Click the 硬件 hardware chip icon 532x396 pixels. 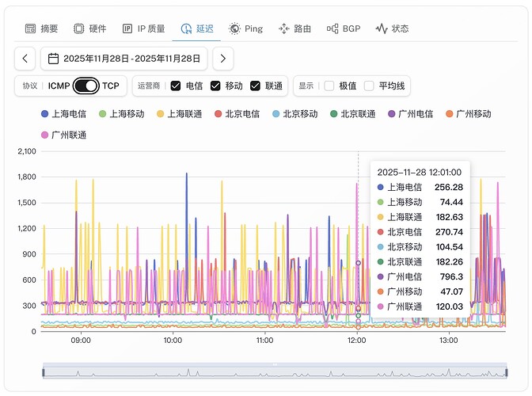[x=78, y=29]
